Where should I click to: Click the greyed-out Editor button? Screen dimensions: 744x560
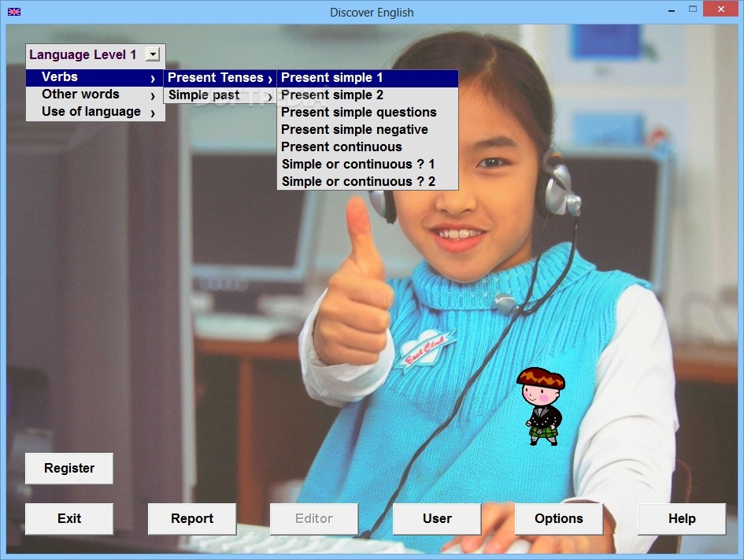tap(314, 519)
